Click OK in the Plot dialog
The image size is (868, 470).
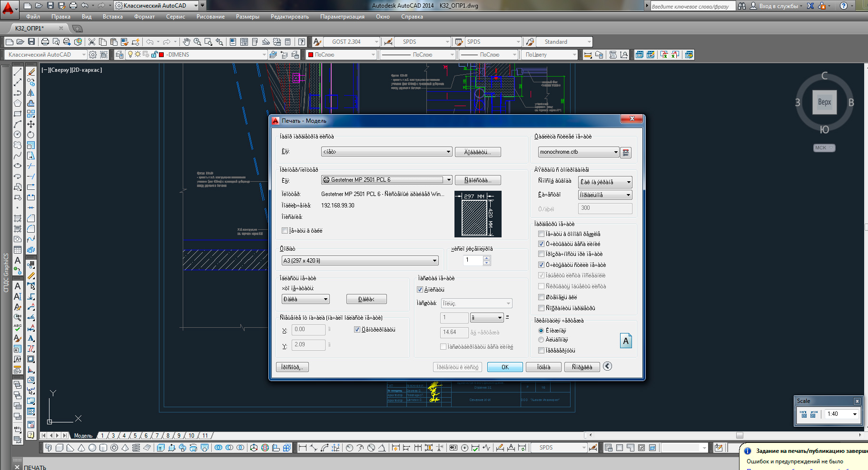505,367
